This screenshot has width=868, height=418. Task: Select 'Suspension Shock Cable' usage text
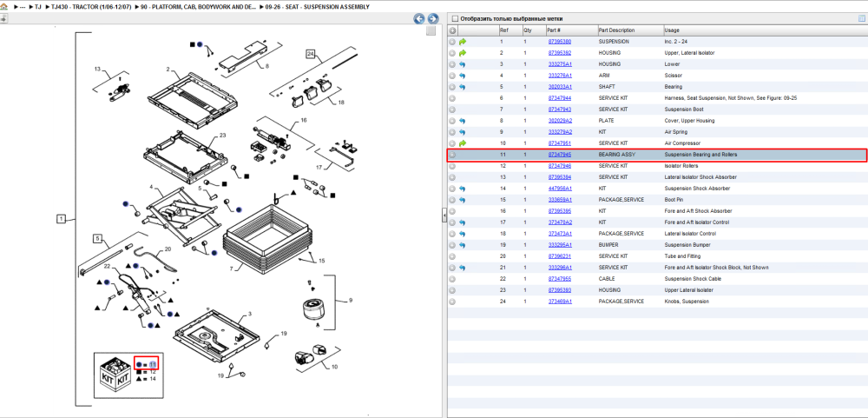pos(693,279)
